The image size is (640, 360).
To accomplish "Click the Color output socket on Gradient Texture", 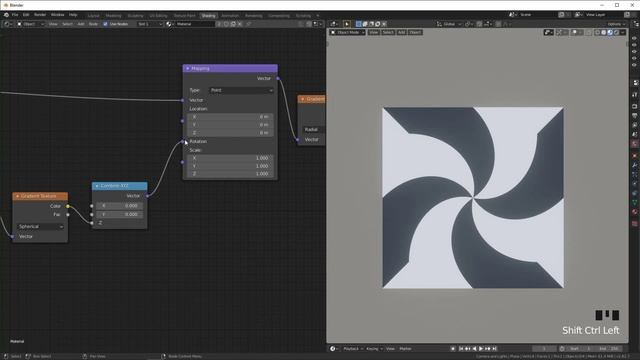I will 68,206.
